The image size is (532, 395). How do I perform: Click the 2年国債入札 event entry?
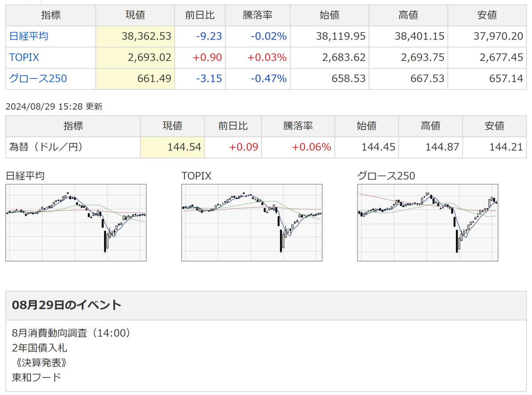(x=39, y=348)
